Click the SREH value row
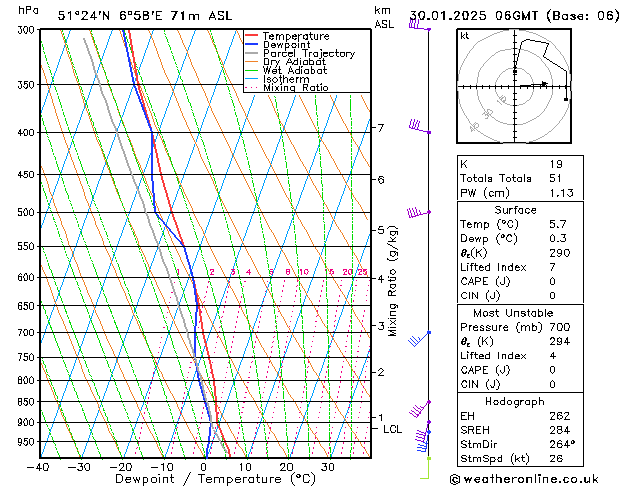 pos(514,431)
